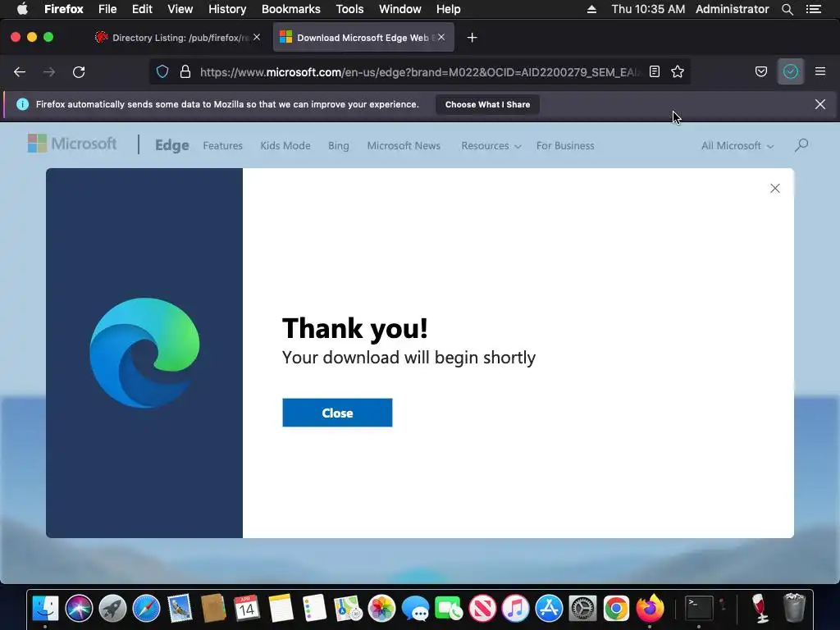This screenshot has width=840, height=630.
Task: Go back with the back arrow
Action: coord(20,72)
